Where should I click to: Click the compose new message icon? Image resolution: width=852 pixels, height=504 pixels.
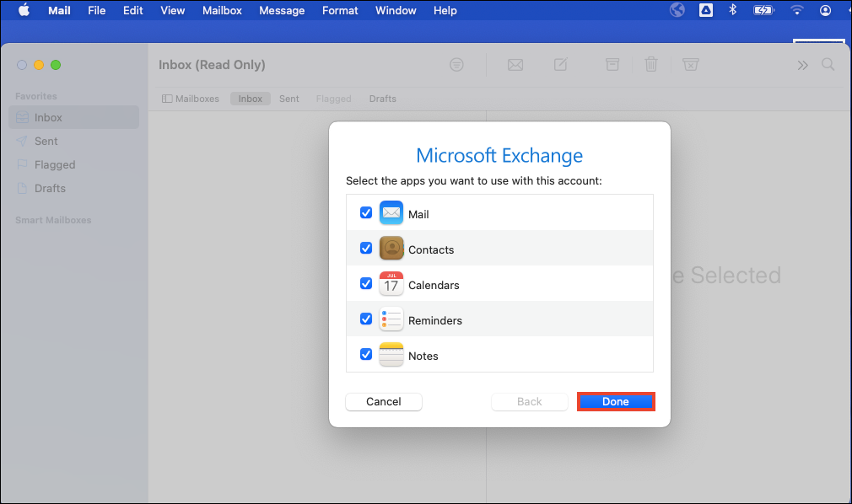pos(561,65)
